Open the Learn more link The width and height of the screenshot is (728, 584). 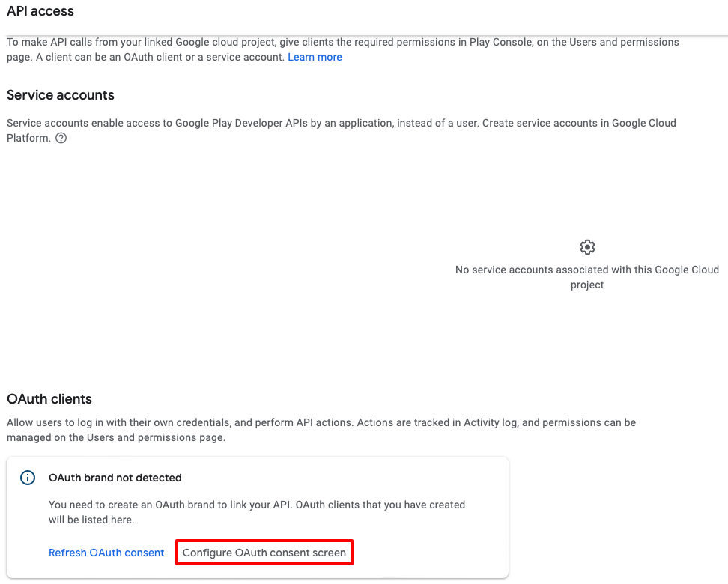coord(315,57)
